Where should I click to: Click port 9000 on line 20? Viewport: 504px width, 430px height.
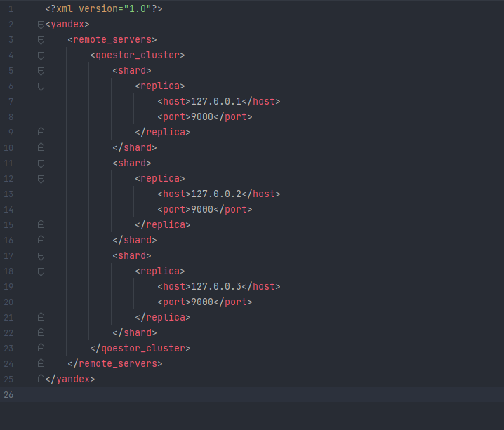[202, 302]
